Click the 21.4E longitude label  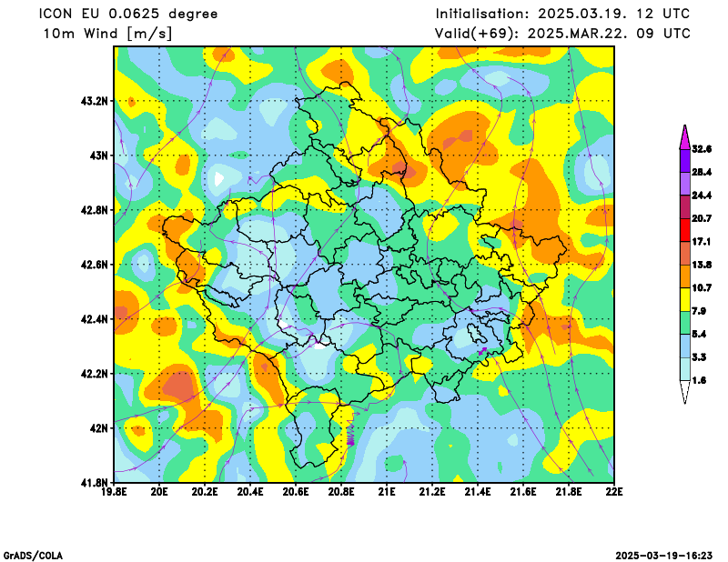point(479,491)
